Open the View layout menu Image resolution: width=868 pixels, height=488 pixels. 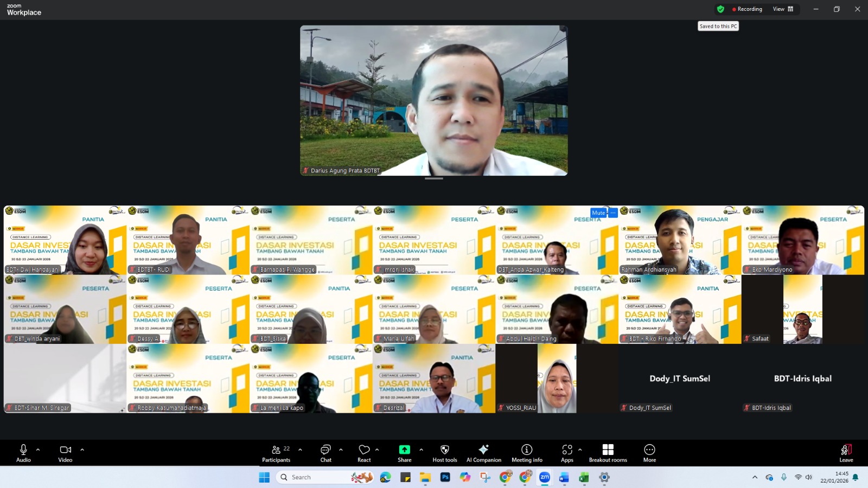[x=783, y=9]
